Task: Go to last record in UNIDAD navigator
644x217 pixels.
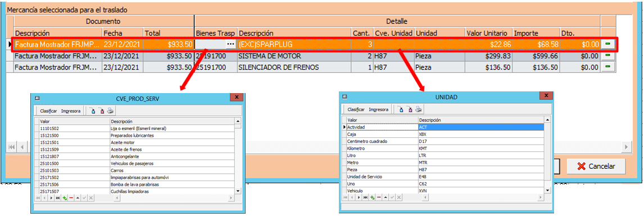Action: coord(365,197)
